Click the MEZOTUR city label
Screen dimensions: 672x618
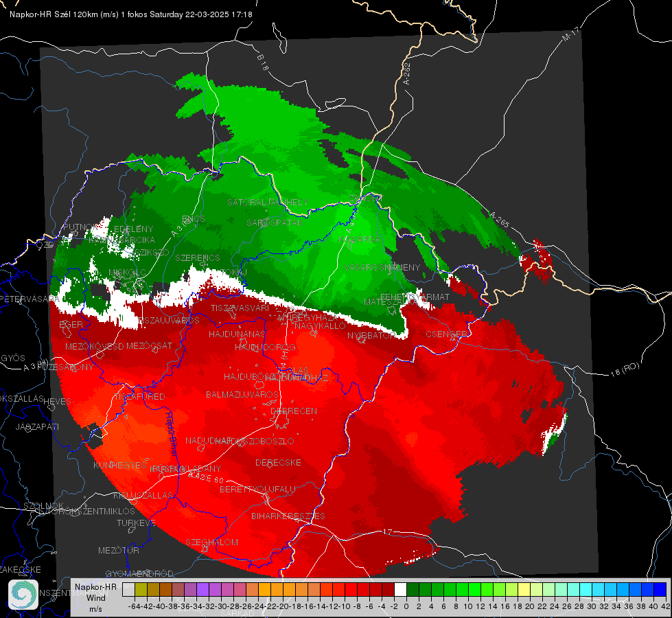point(119,550)
